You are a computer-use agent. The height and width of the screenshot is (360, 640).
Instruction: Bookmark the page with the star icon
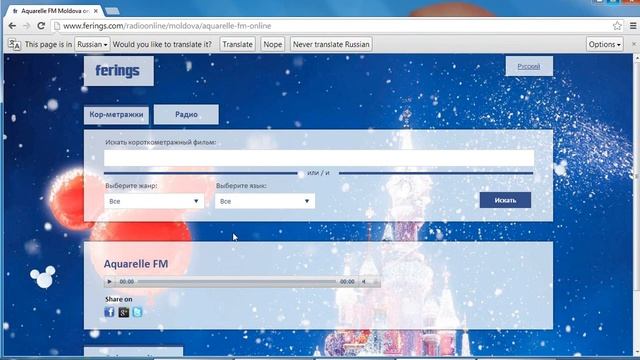click(617, 26)
